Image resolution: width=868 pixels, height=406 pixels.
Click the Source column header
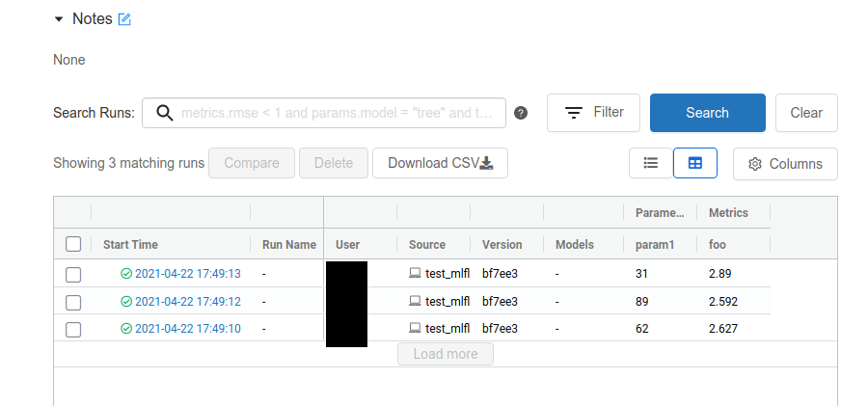pyautogui.click(x=427, y=244)
